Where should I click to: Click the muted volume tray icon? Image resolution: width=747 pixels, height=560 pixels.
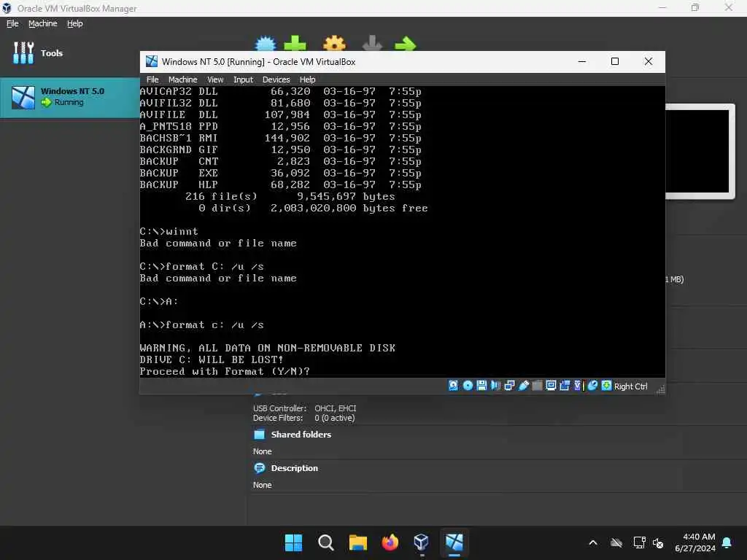tap(658, 542)
